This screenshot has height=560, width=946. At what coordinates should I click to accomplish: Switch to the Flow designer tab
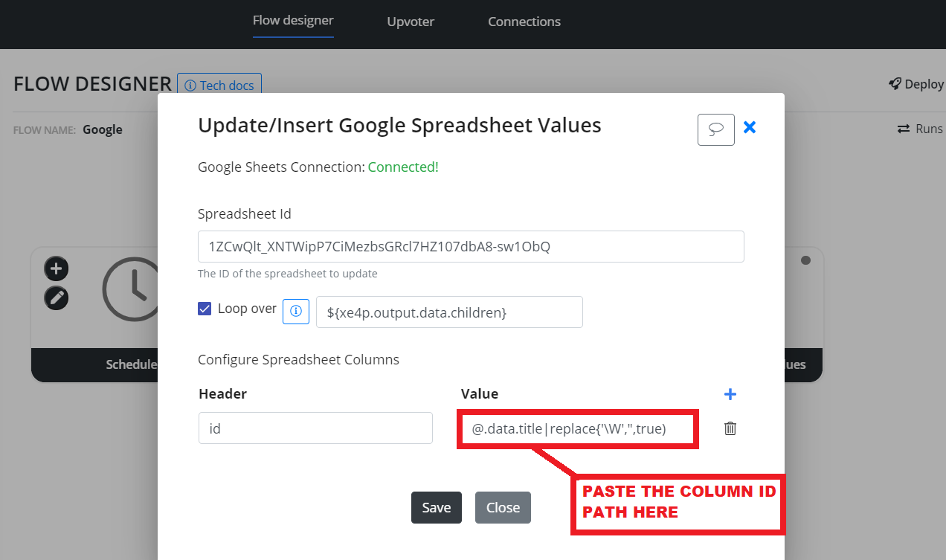[293, 21]
